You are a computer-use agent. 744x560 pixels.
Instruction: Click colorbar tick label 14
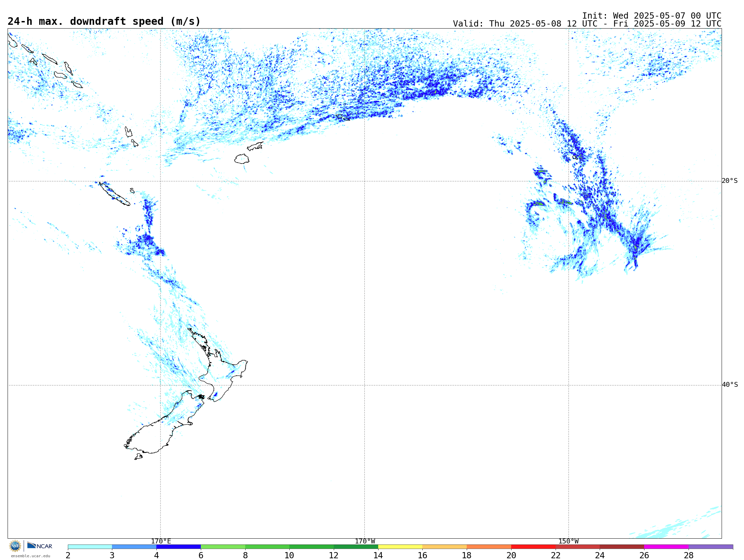click(378, 555)
